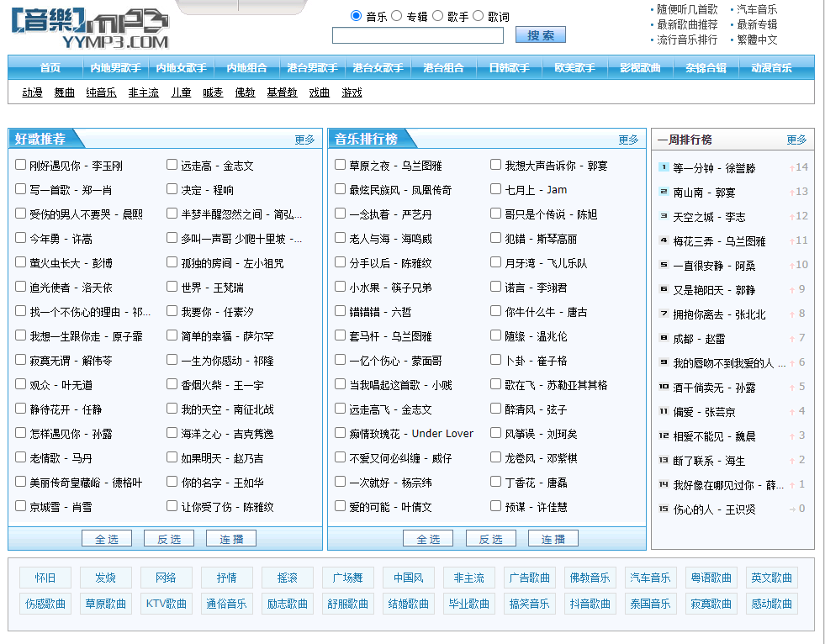This screenshot has width=825, height=644.
Task: Enable checkbox for 七月上 - Jam
Action: [496, 189]
